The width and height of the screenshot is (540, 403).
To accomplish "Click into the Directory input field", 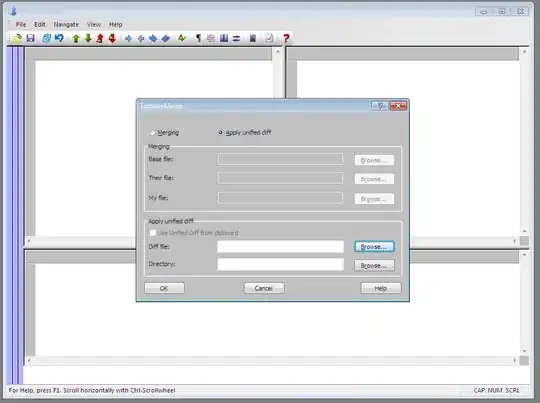I will pyautogui.click(x=280, y=265).
